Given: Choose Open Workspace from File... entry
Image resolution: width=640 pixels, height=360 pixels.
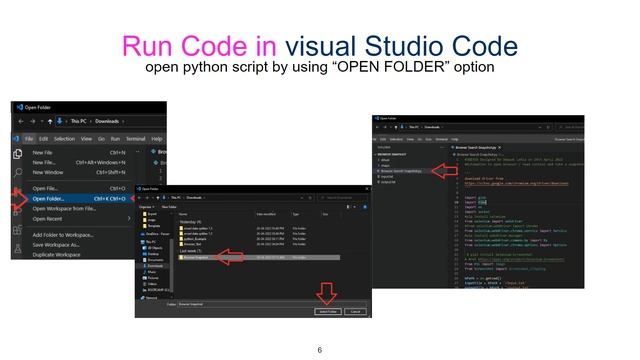Looking at the screenshot, I should point(79,209).
